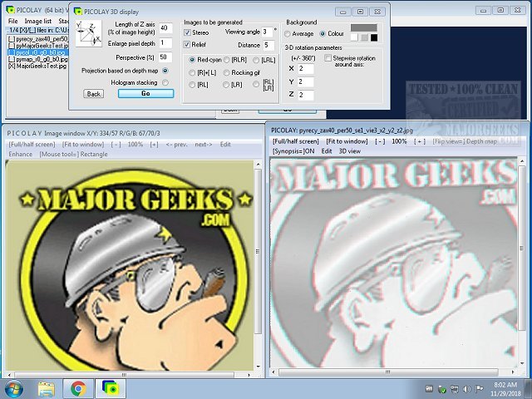
Task: Open Windows Start menu orb
Action: pos(13,389)
